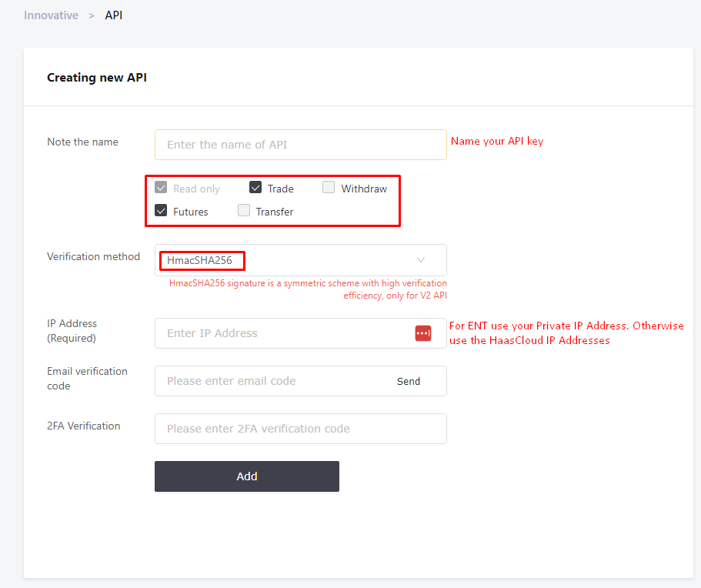
Task: Click the checked Trade checkbox square
Action: [255, 186]
